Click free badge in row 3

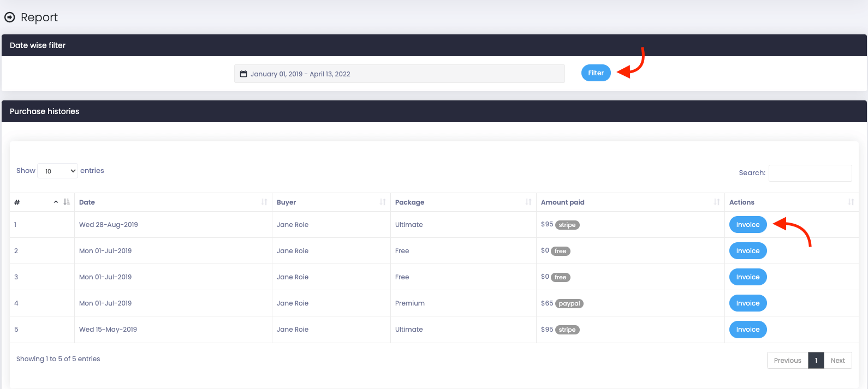click(561, 277)
